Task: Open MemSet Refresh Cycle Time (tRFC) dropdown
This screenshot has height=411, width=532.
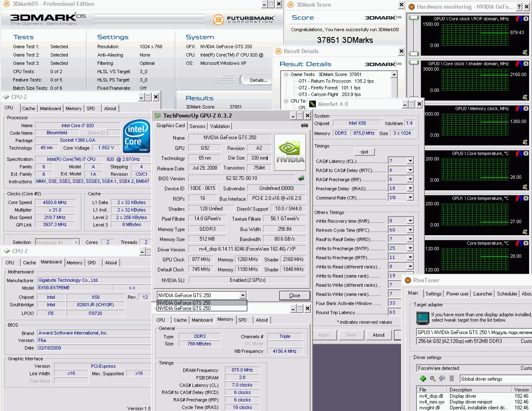Action: pyautogui.click(x=410, y=230)
